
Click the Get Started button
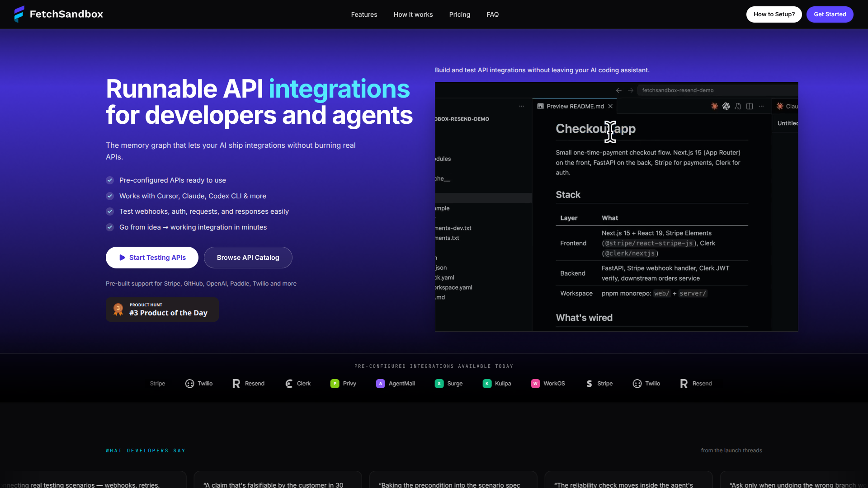[830, 14]
